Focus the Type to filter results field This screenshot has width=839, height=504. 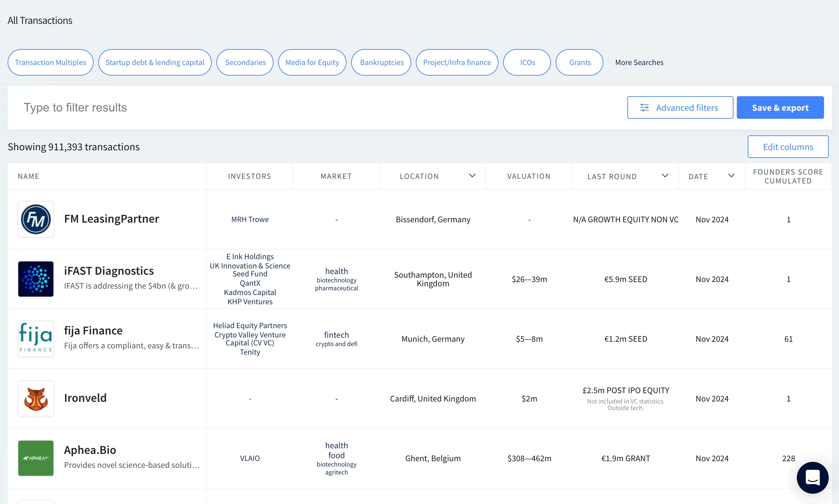[316, 108]
